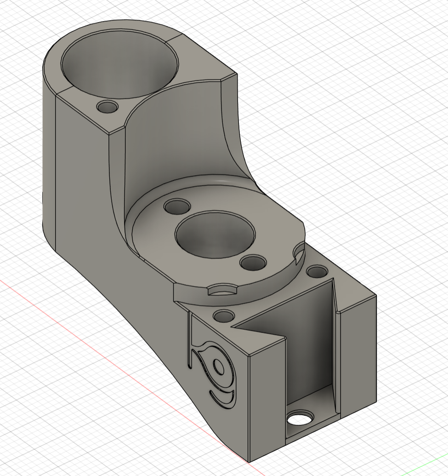Image resolution: width=448 pixels, height=476 pixels.
Task: Select the flange hole nearest the curved wall
Action: 177,206
